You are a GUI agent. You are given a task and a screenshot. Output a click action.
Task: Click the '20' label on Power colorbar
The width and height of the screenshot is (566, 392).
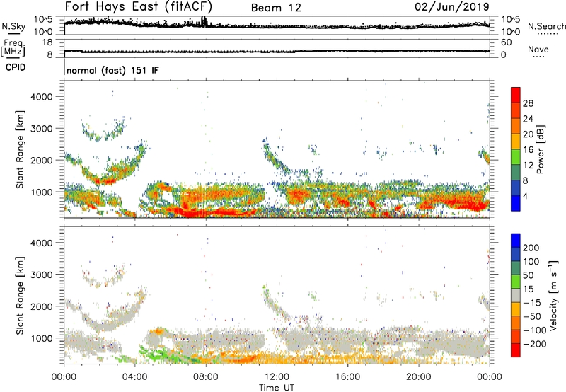click(x=528, y=134)
